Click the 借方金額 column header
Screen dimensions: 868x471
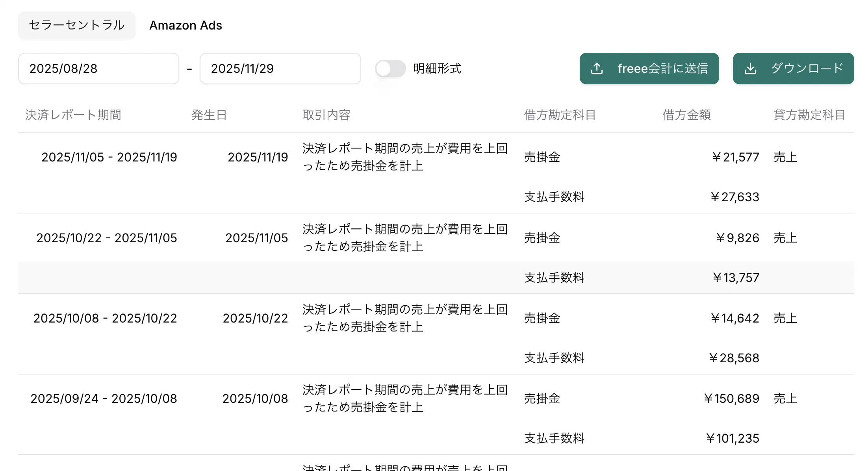(x=686, y=115)
